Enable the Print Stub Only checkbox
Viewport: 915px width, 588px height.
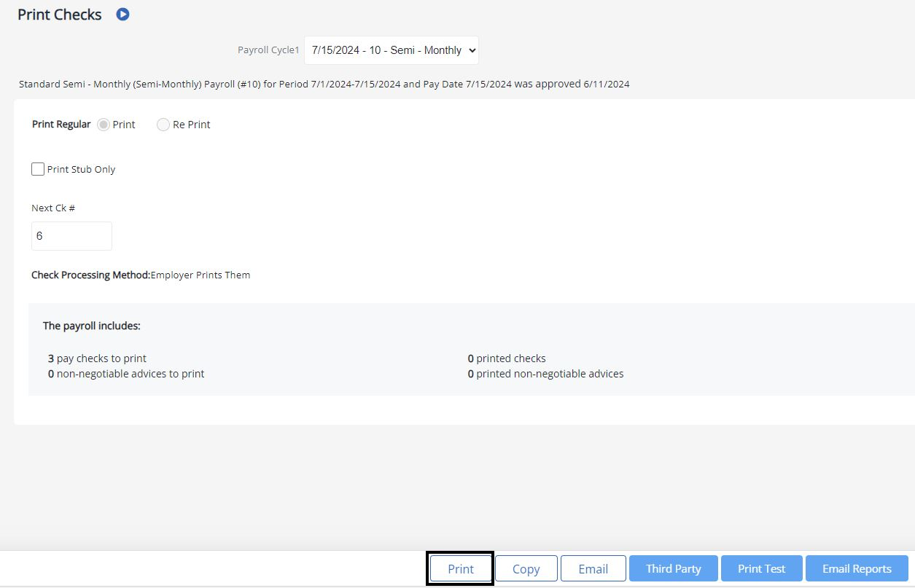coord(37,168)
